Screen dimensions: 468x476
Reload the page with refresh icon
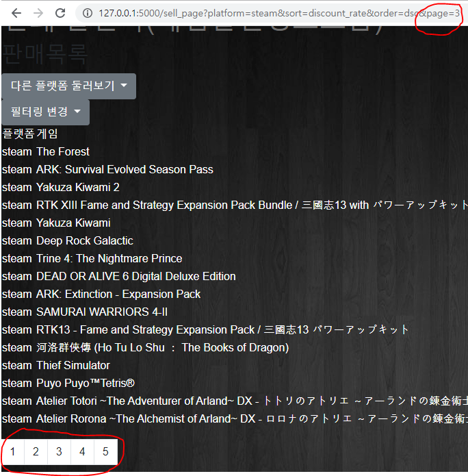(60, 13)
